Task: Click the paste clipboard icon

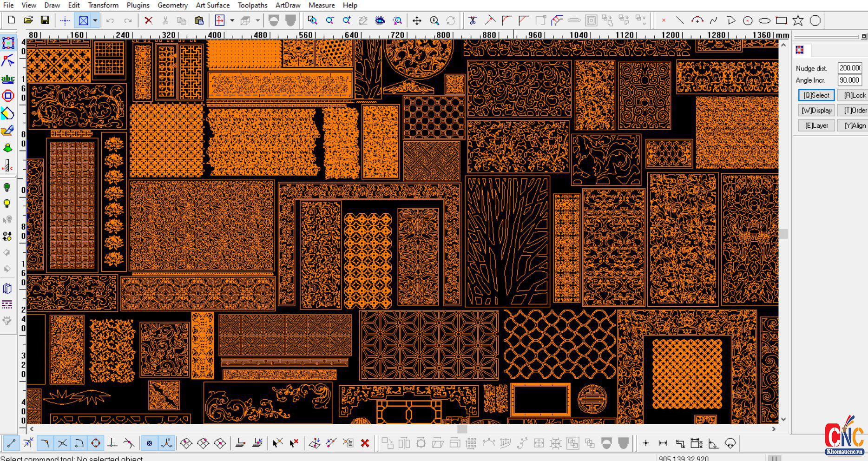Action: (x=199, y=20)
